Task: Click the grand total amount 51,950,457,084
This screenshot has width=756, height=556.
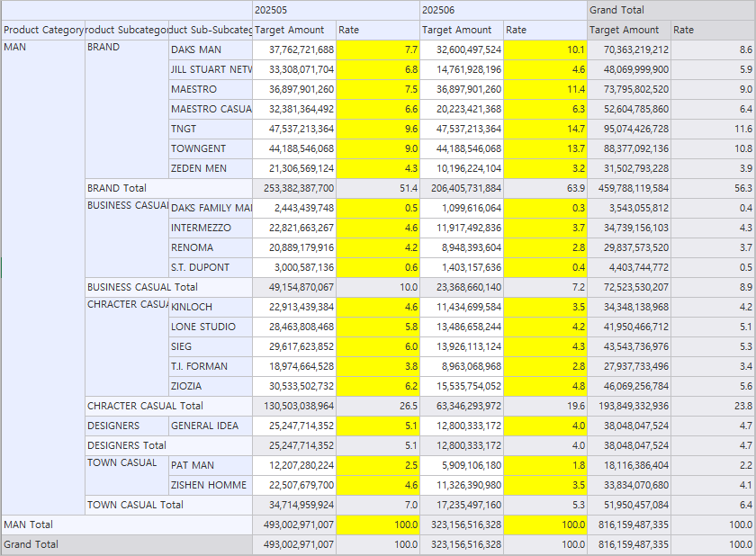Action: point(629,505)
